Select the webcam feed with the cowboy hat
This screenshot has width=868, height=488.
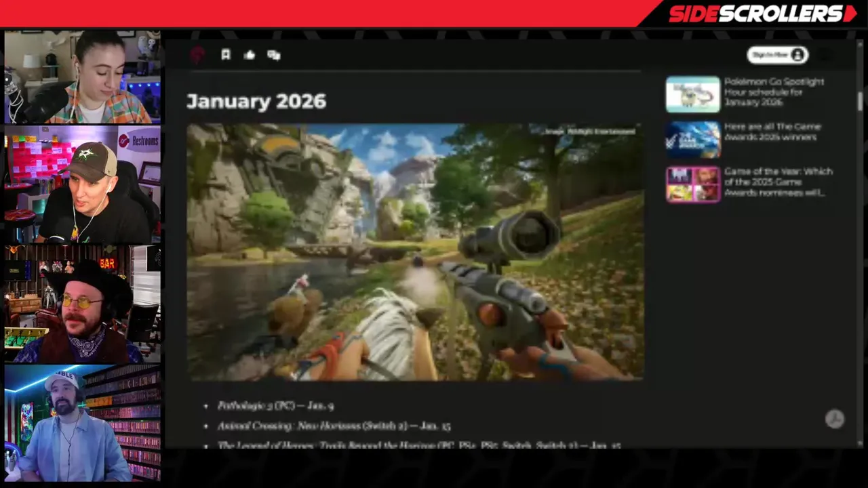[x=83, y=304]
